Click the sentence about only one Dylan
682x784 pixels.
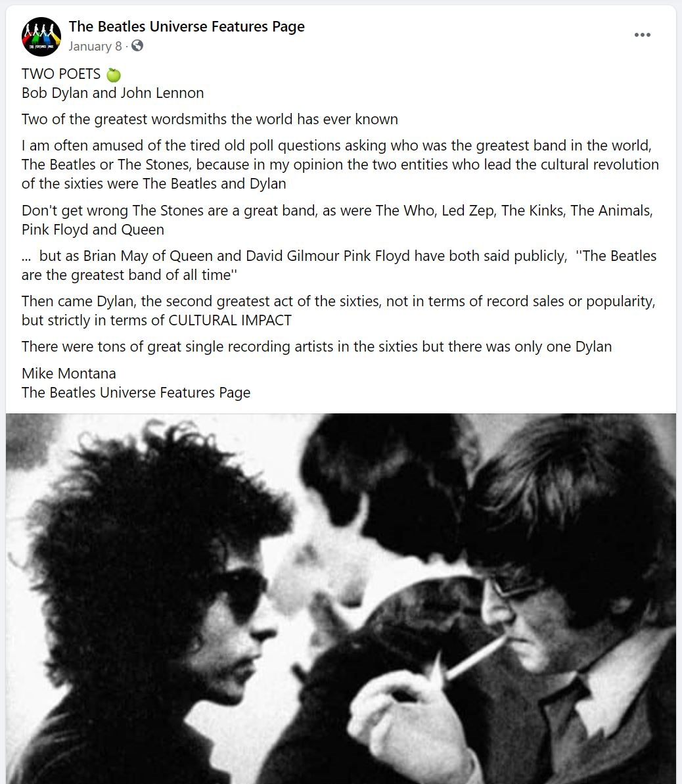317,347
